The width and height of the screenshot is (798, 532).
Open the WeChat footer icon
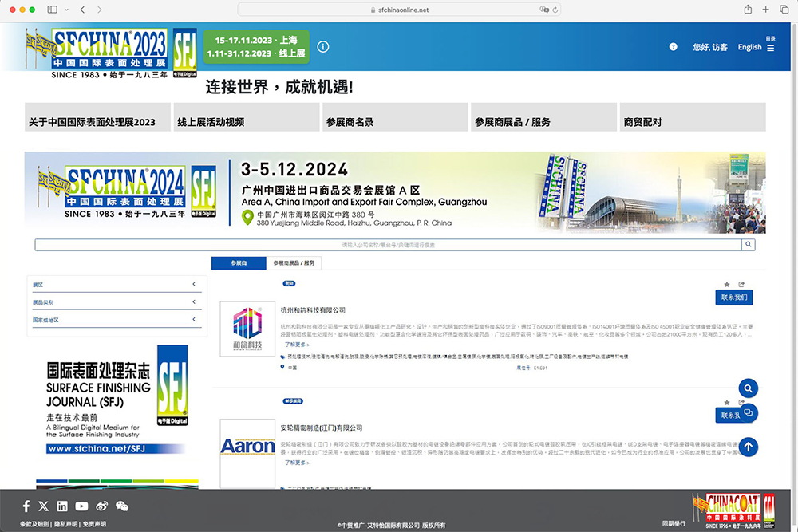(x=122, y=506)
